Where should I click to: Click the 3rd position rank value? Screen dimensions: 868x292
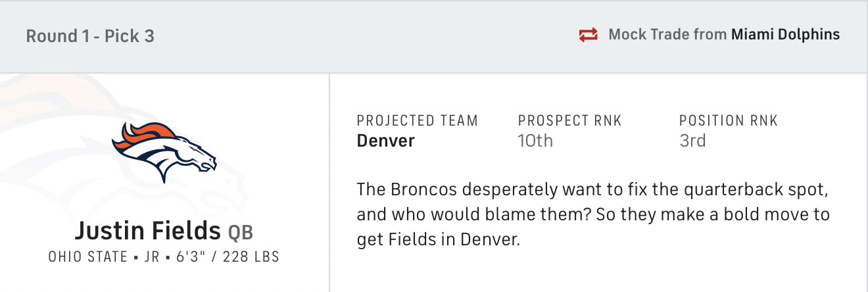[x=692, y=141]
